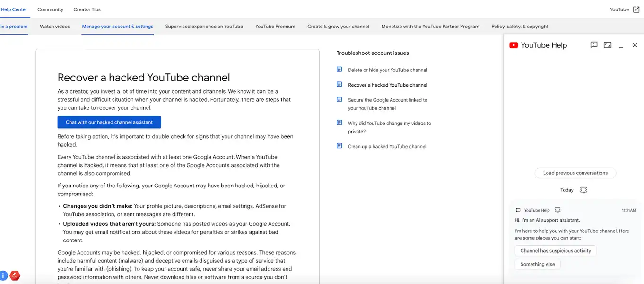Click Chat with our hacked channel assistant
This screenshot has height=284, width=644.
(109, 122)
